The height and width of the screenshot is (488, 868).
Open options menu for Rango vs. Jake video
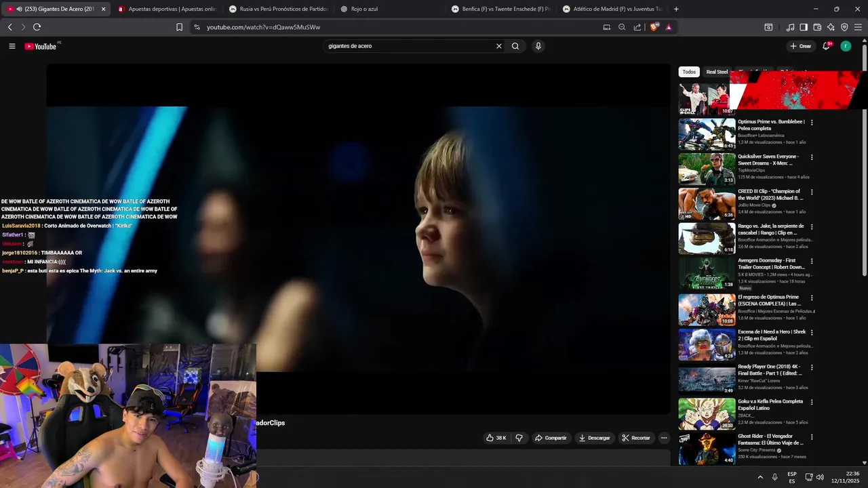812,227
